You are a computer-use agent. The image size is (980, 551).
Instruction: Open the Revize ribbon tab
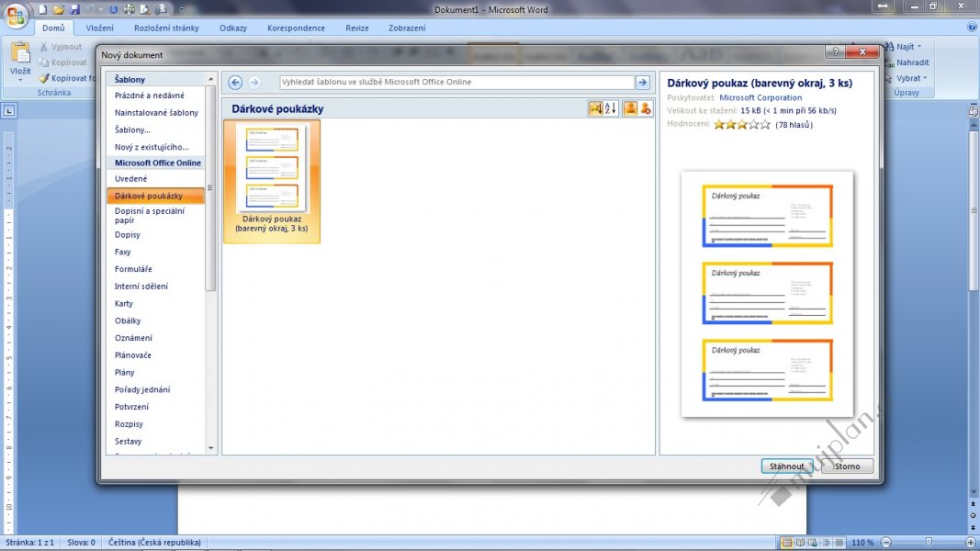click(357, 28)
